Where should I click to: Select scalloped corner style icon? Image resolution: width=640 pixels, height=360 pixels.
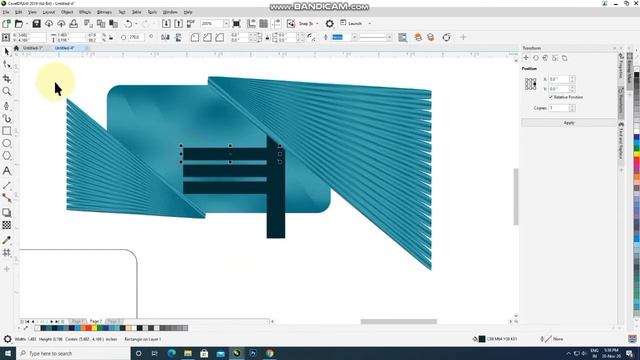(x=207, y=38)
